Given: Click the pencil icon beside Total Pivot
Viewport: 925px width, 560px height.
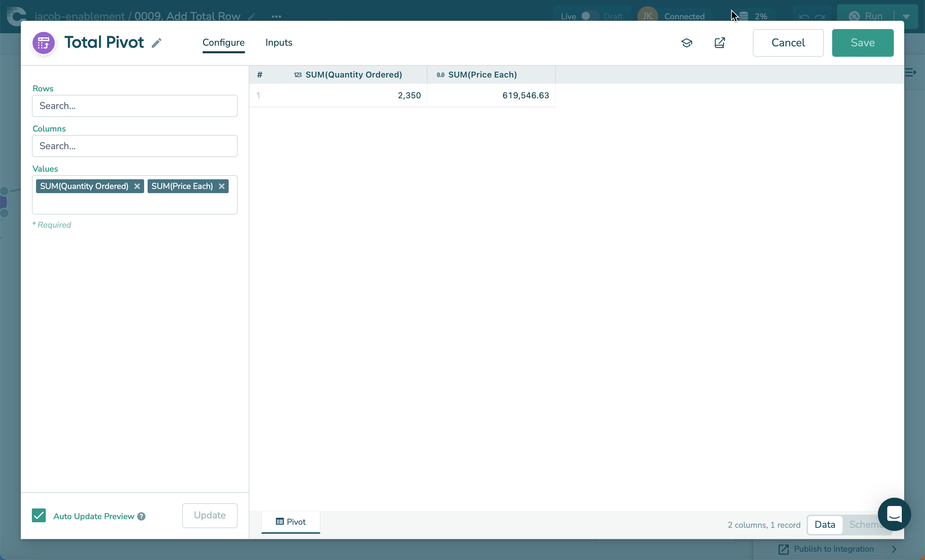Looking at the screenshot, I should (157, 43).
